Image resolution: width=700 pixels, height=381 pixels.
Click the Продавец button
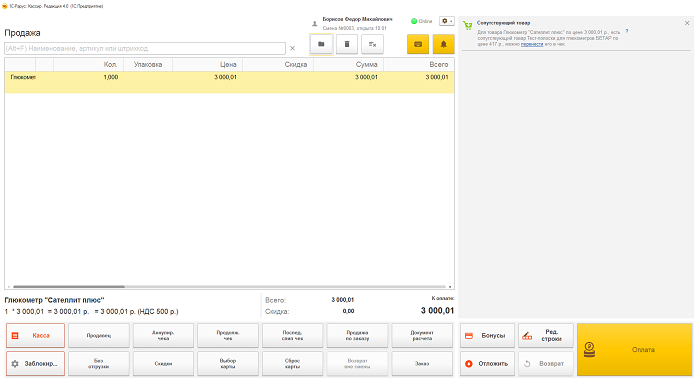click(x=99, y=335)
